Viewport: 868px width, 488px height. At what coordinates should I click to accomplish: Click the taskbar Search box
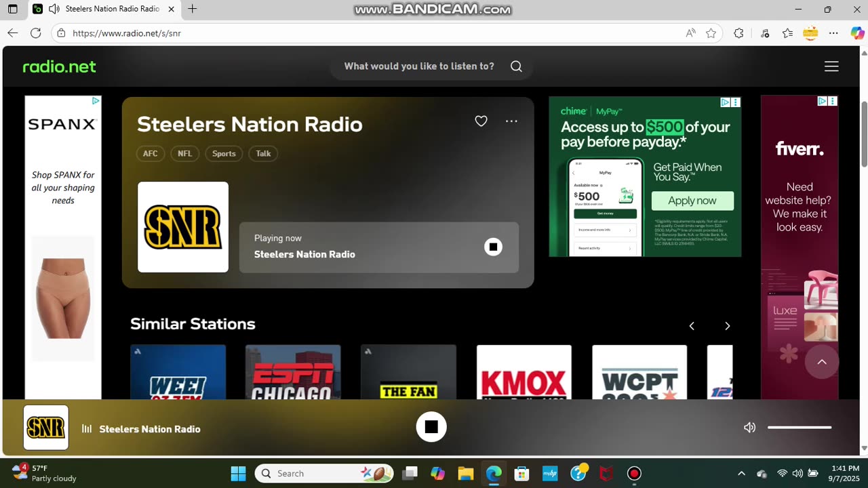(324, 473)
